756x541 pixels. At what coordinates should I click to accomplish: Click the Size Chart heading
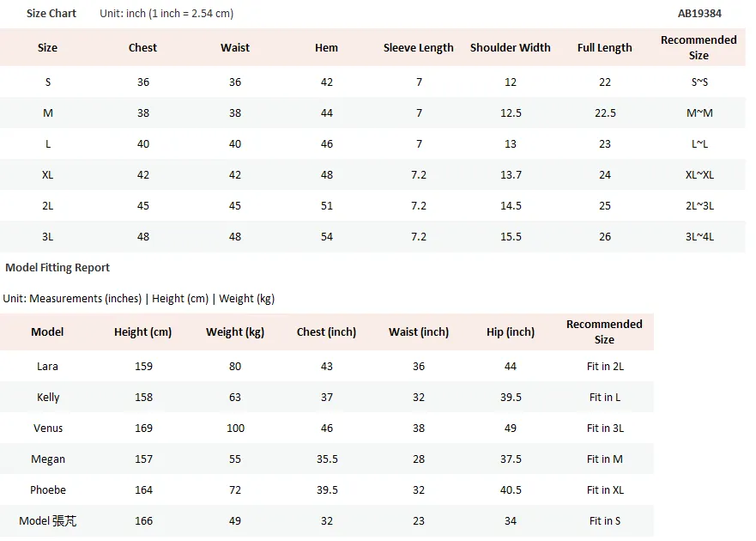click(x=51, y=14)
